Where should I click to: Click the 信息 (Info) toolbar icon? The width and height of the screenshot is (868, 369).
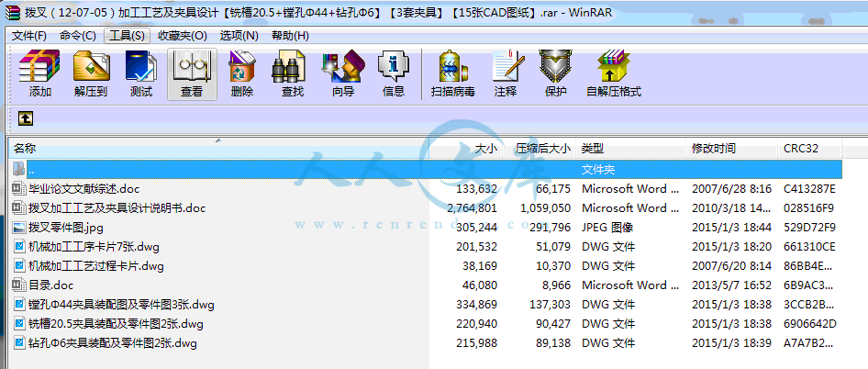click(x=393, y=66)
